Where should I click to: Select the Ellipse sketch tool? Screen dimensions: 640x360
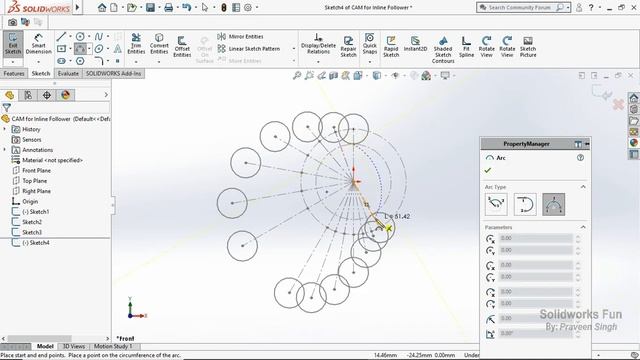pyautogui.click(x=98, y=49)
